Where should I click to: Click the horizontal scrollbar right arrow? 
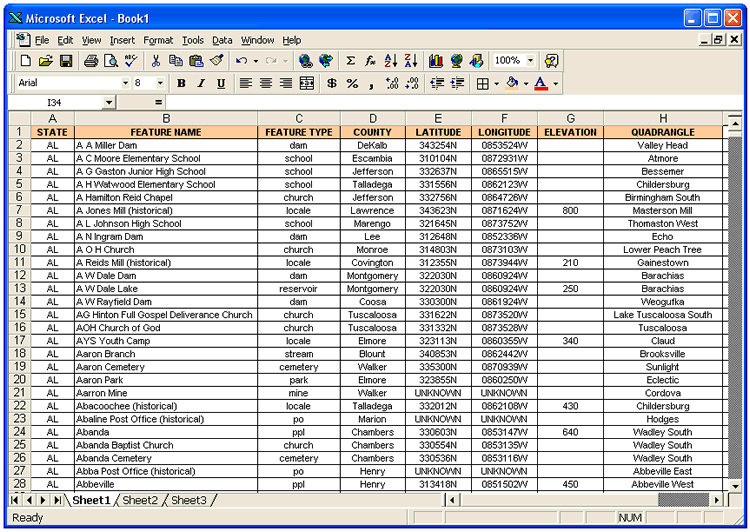coord(717,500)
